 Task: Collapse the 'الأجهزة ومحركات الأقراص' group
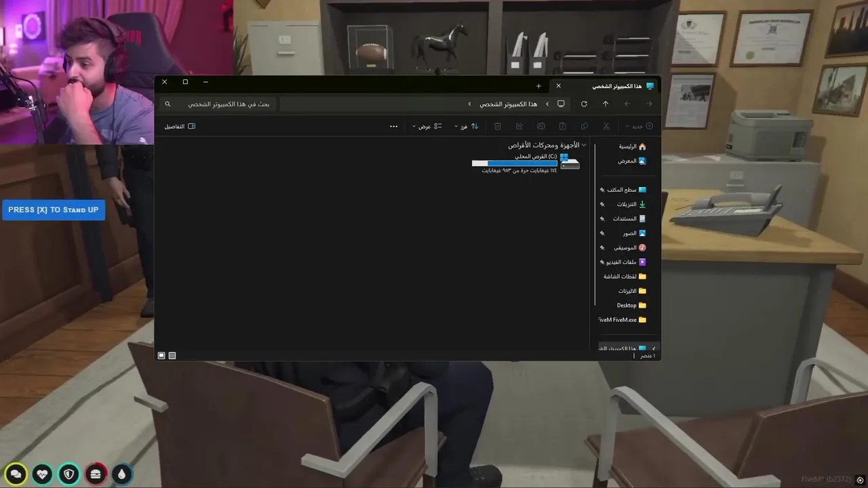[x=584, y=145]
